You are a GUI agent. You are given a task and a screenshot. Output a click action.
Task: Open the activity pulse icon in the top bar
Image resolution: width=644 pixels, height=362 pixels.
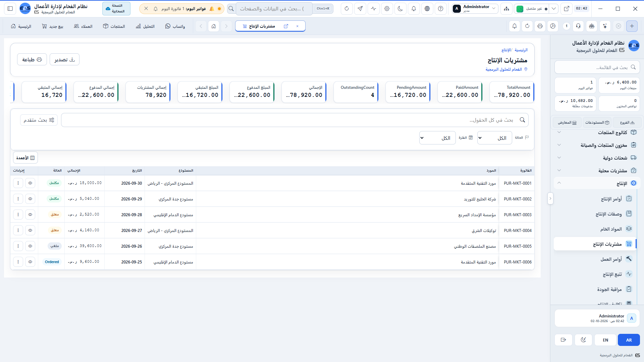[x=374, y=9]
